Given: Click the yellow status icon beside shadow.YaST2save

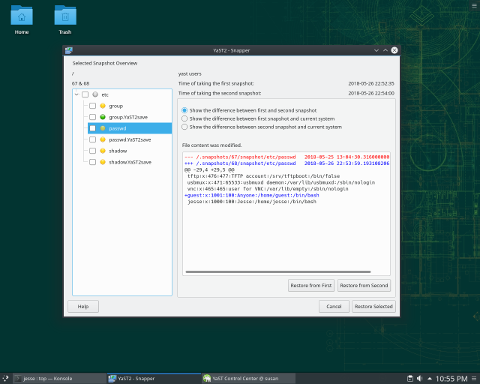Looking at the screenshot, I should click(x=103, y=162).
